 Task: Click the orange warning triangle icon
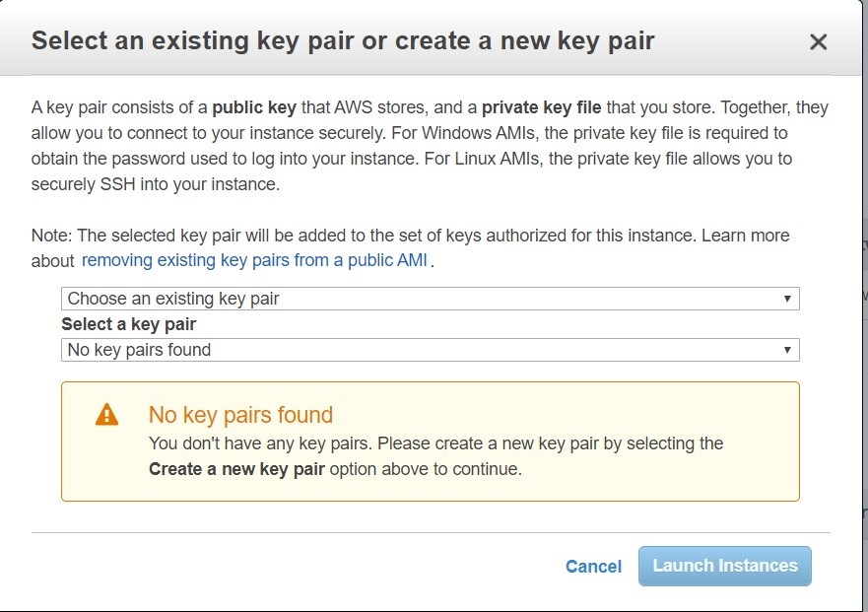[x=106, y=415]
